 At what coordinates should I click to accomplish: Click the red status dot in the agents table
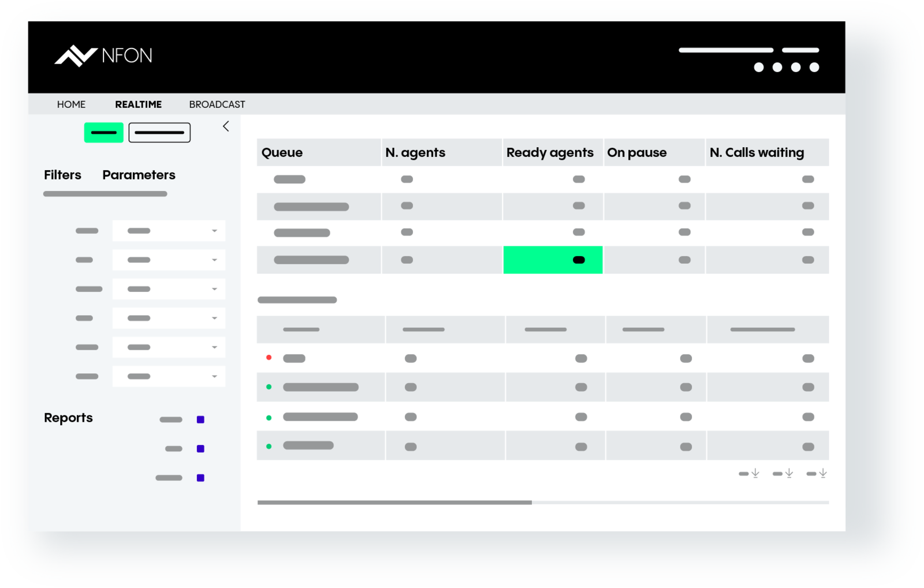[269, 358]
